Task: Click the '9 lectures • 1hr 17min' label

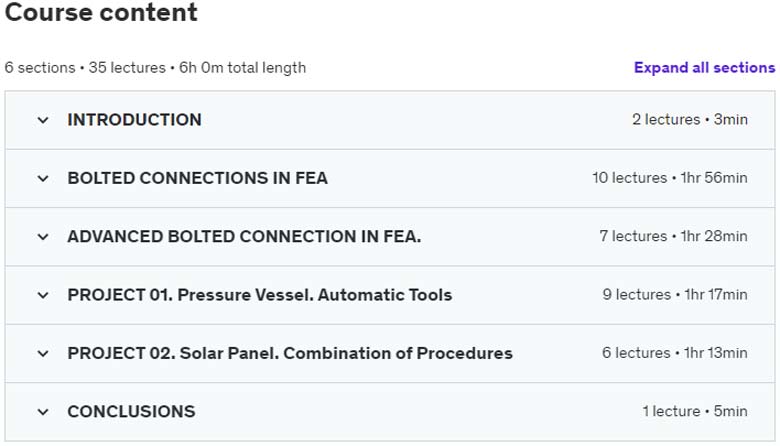Action: point(675,295)
